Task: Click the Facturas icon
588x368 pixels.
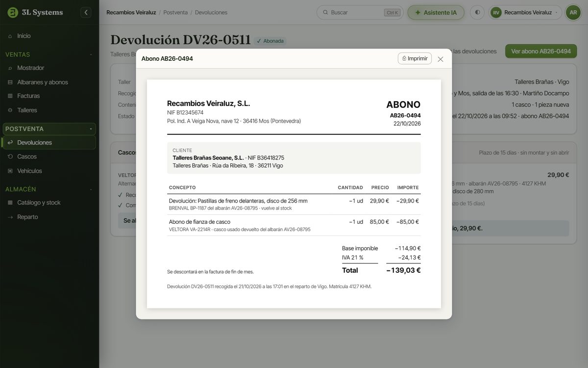Action: (10, 96)
